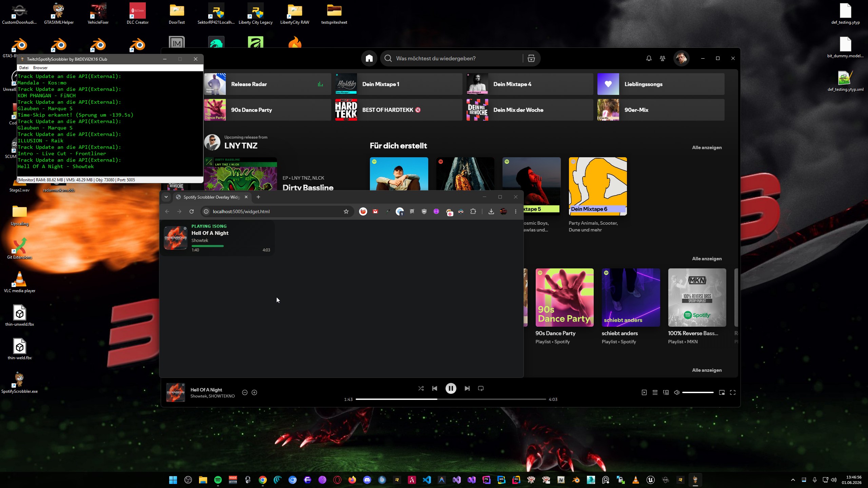Open the Browser menu in TwitchSpotifyScrobbler
The image size is (868, 488).
pyautogui.click(x=40, y=68)
